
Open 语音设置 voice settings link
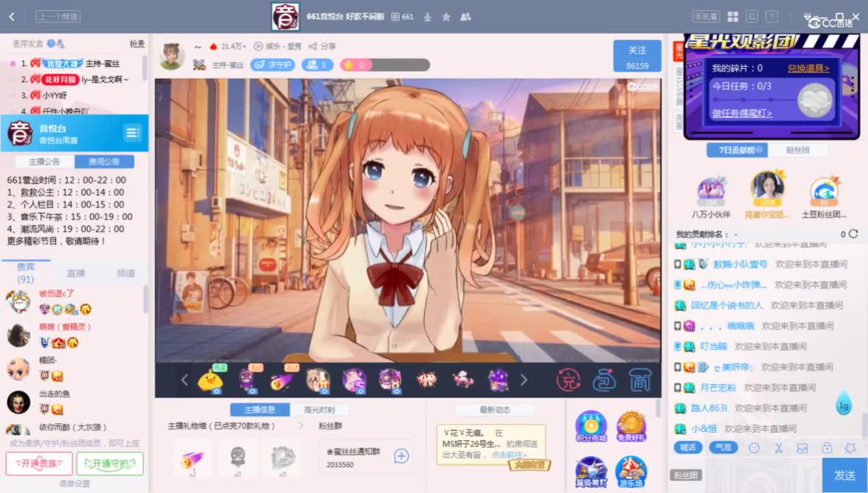(75, 483)
